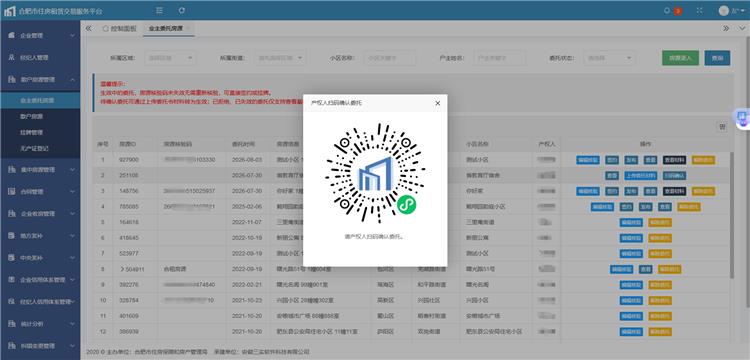Open the tab-options chevron at the far right of the tab bar
The image size is (750, 360).
741,29
